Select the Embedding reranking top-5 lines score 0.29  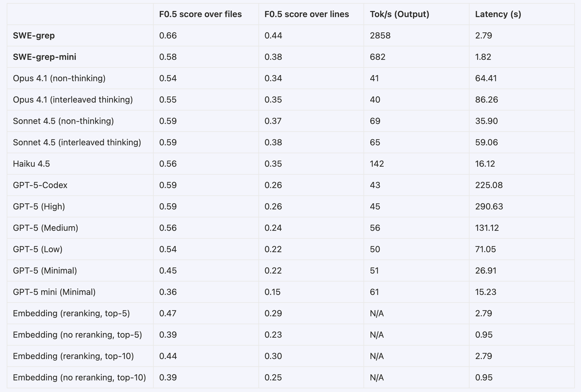click(x=273, y=314)
